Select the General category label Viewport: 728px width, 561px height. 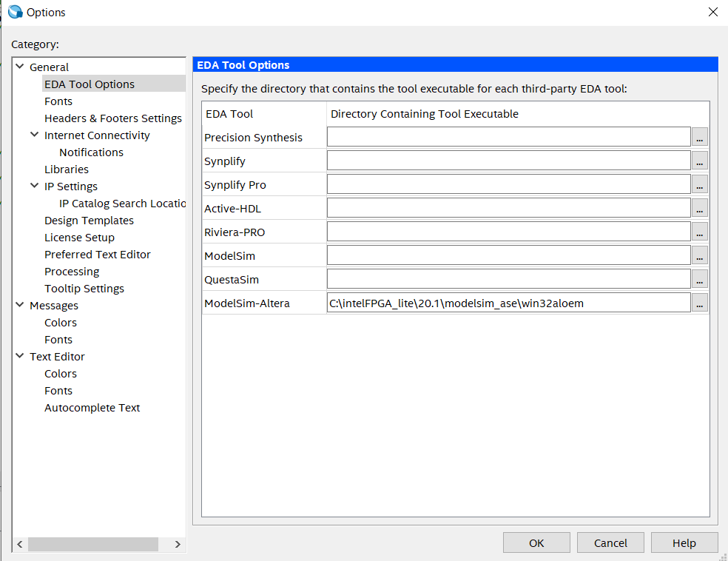coord(50,67)
